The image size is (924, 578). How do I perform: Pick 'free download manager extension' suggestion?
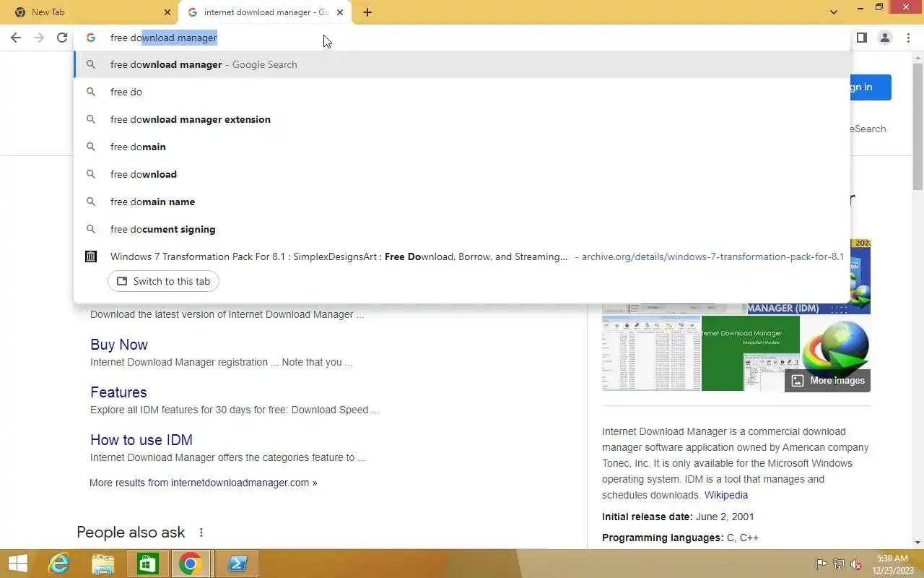point(462,119)
